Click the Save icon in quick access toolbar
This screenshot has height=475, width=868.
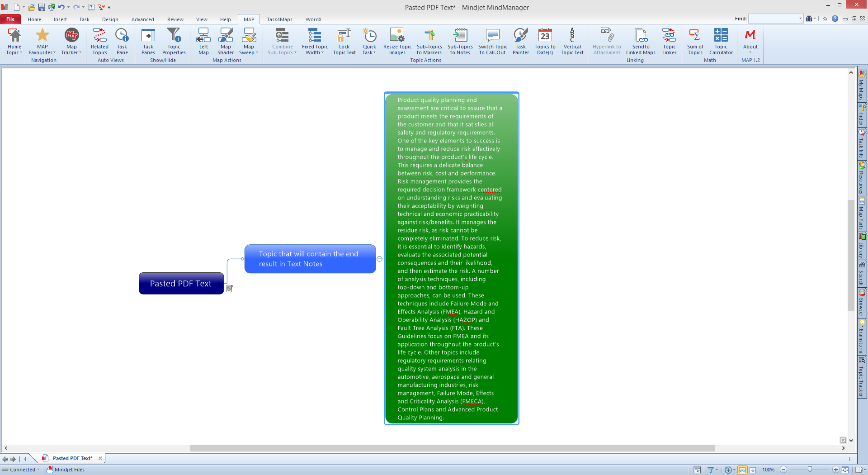pyautogui.click(x=42, y=7)
